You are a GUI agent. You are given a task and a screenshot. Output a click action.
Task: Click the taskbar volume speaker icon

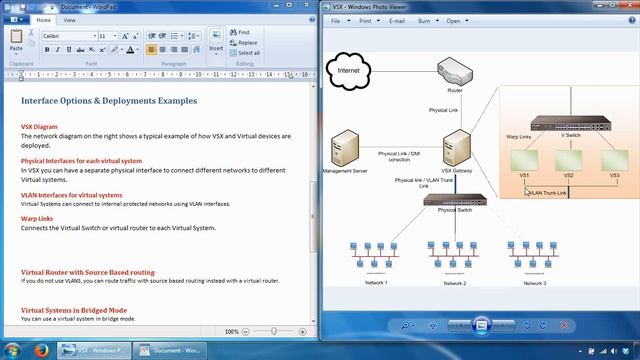(x=614, y=351)
